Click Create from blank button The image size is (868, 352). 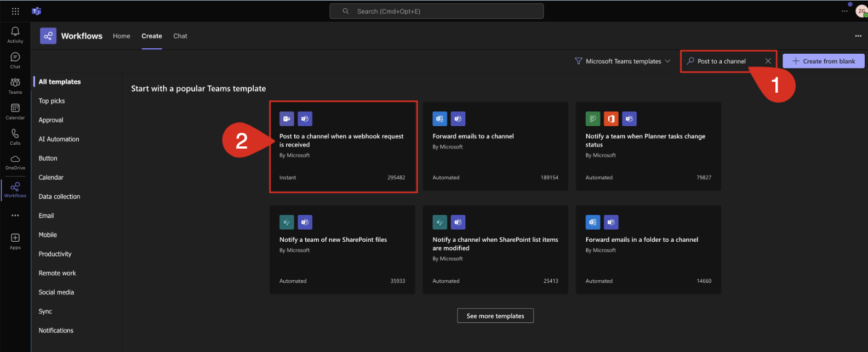(x=823, y=61)
